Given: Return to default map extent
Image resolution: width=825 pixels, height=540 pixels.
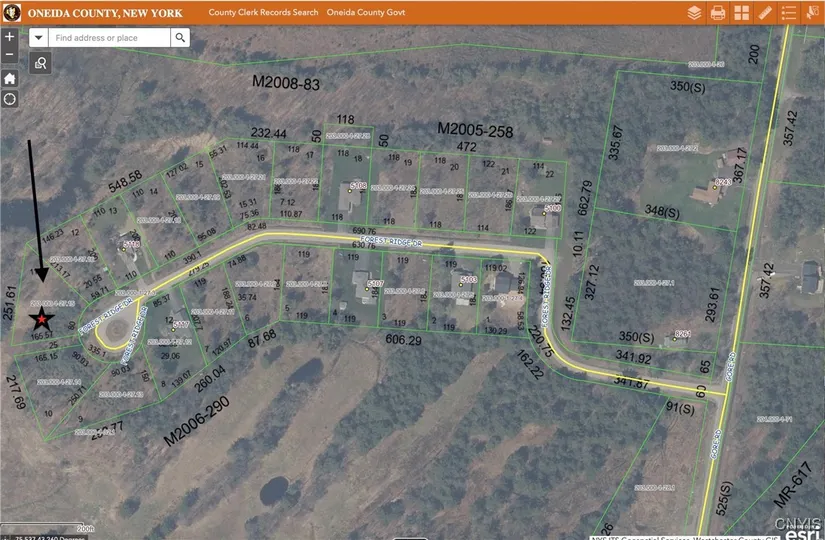Looking at the screenshot, I should [x=10, y=78].
